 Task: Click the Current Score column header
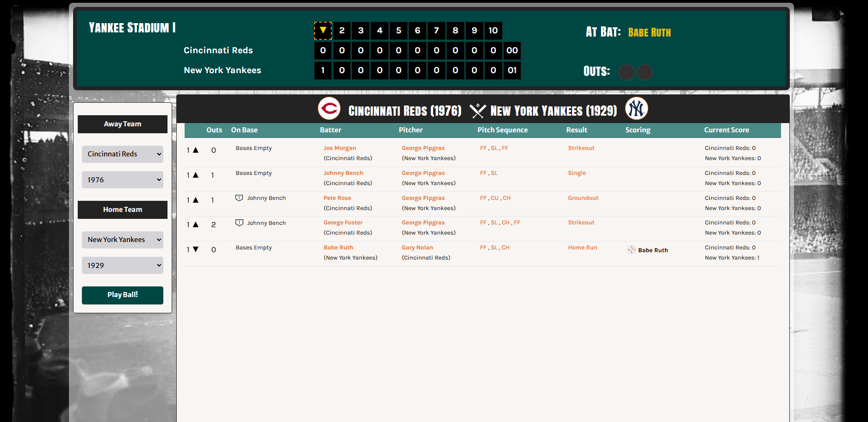click(x=726, y=130)
